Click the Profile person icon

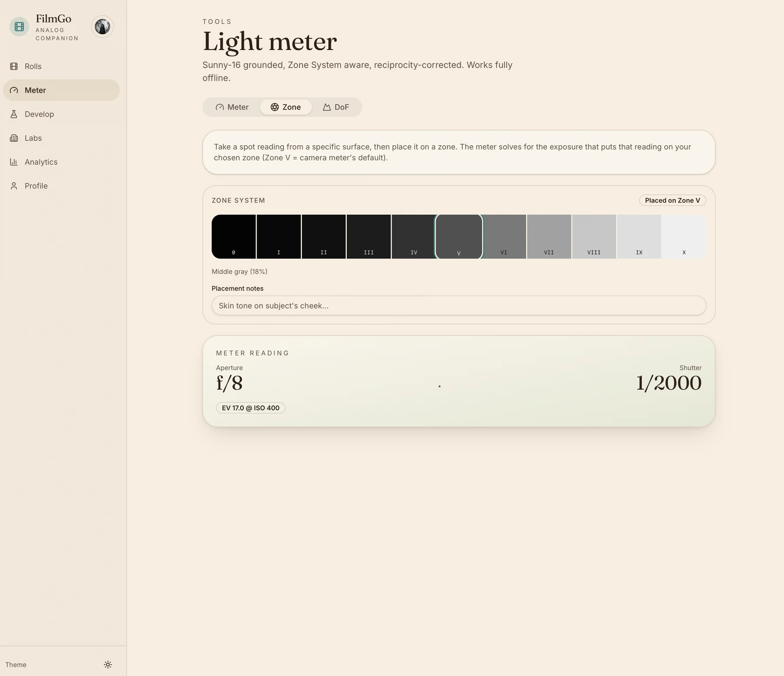click(14, 186)
